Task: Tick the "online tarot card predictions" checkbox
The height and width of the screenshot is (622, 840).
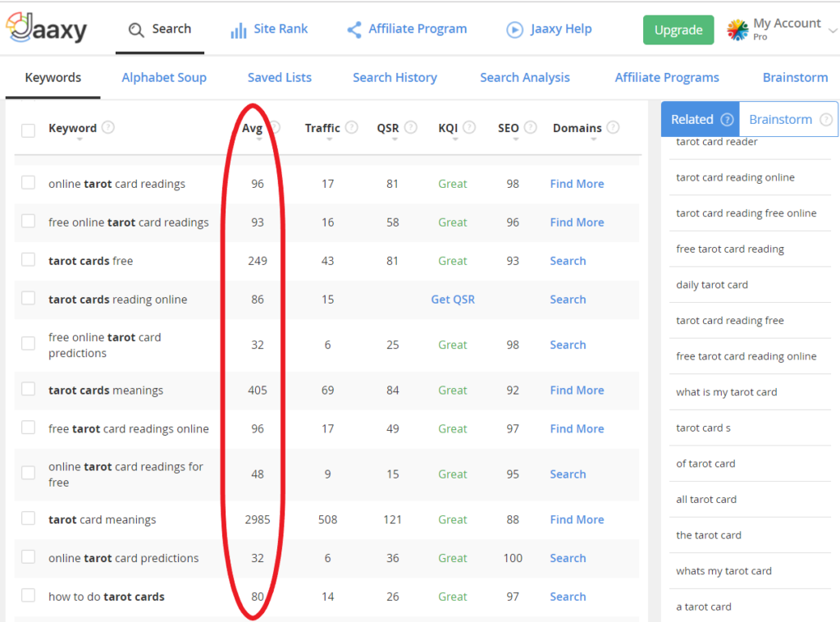Action: (x=29, y=556)
